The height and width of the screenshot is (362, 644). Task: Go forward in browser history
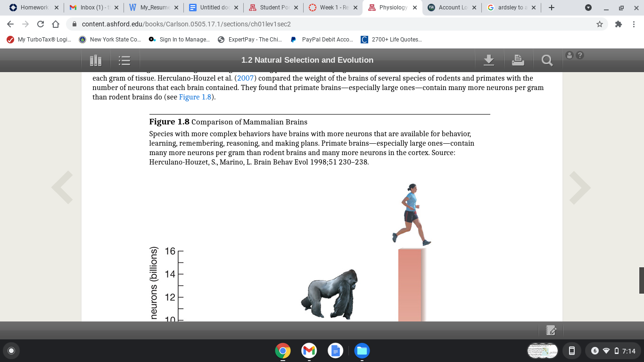[25, 24]
